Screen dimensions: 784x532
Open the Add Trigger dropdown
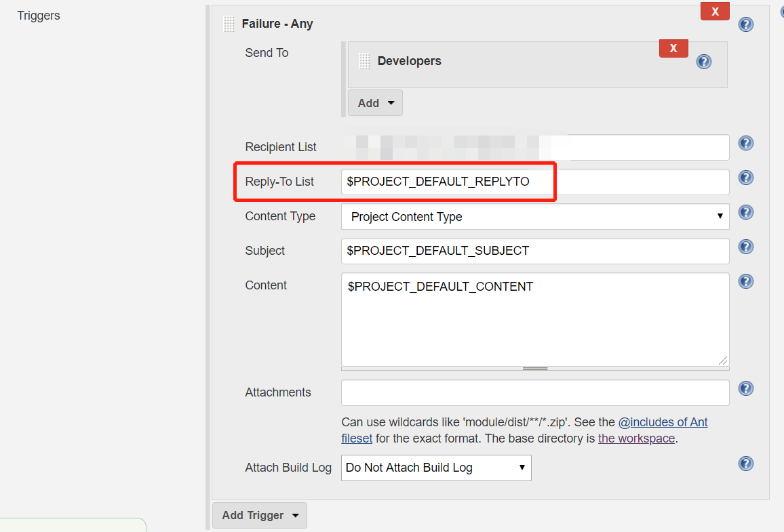click(260, 515)
